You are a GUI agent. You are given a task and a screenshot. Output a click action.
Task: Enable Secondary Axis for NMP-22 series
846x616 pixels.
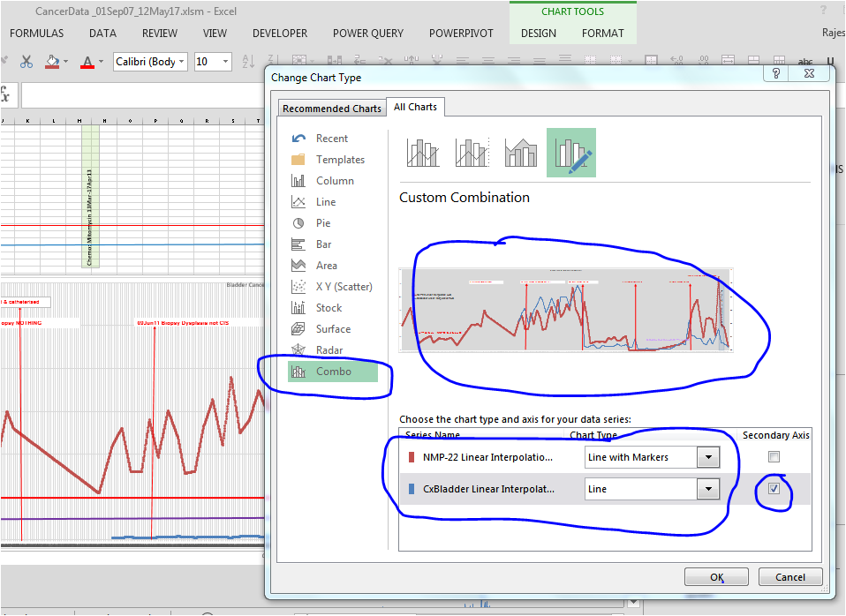[x=774, y=457]
